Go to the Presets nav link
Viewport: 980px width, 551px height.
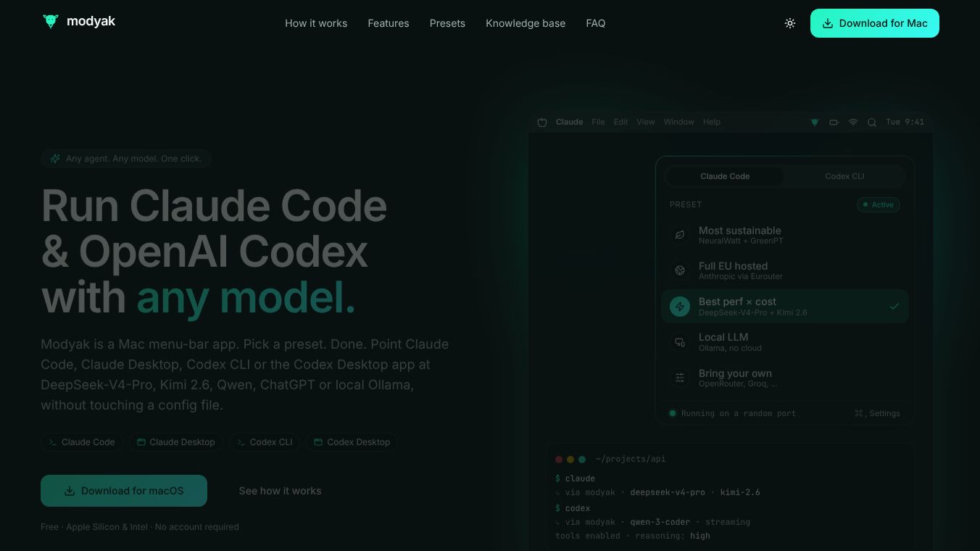click(x=447, y=23)
